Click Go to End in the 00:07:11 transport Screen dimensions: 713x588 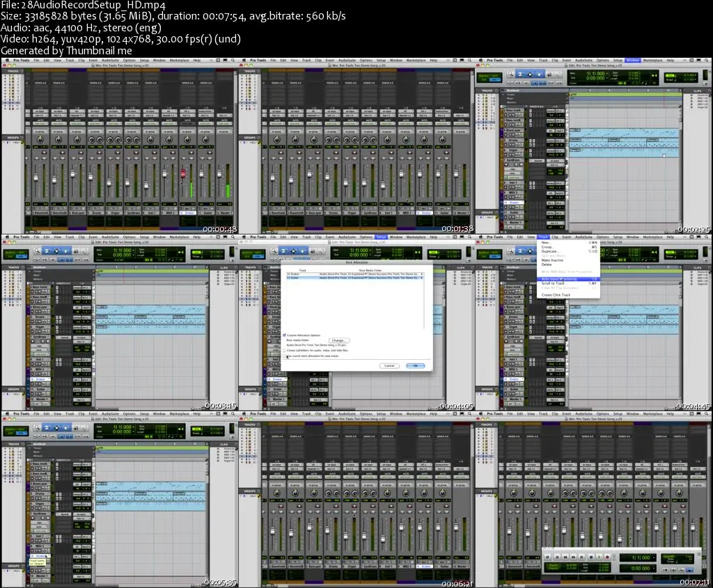click(582, 557)
